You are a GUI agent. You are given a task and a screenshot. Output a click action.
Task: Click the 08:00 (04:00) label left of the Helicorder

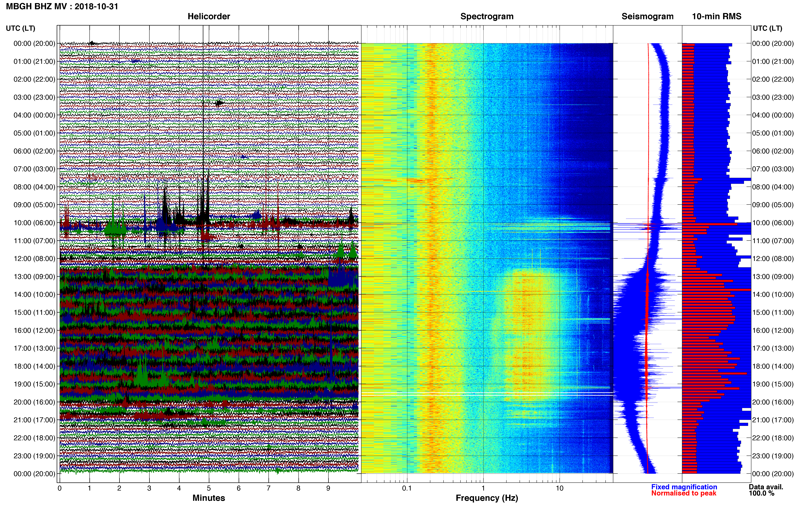(34, 187)
